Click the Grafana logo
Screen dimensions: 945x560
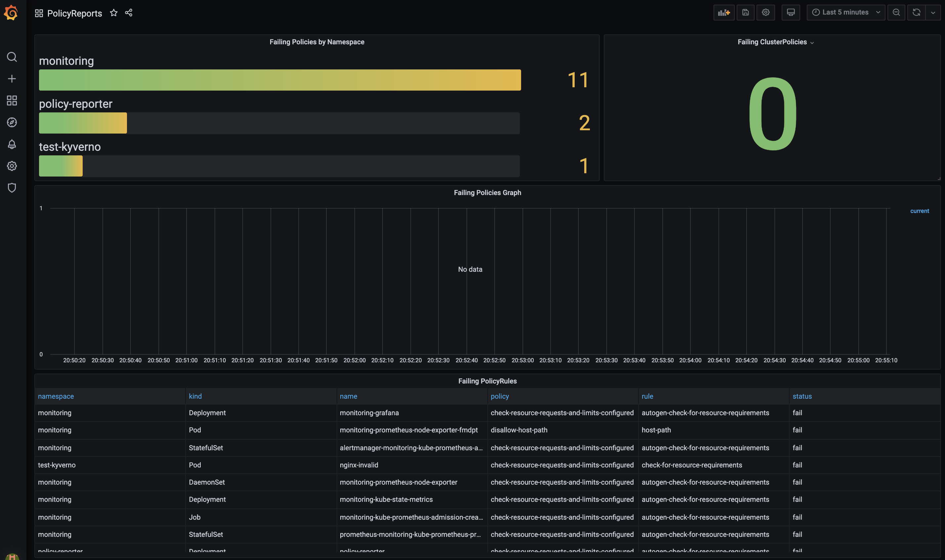coord(11,13)
